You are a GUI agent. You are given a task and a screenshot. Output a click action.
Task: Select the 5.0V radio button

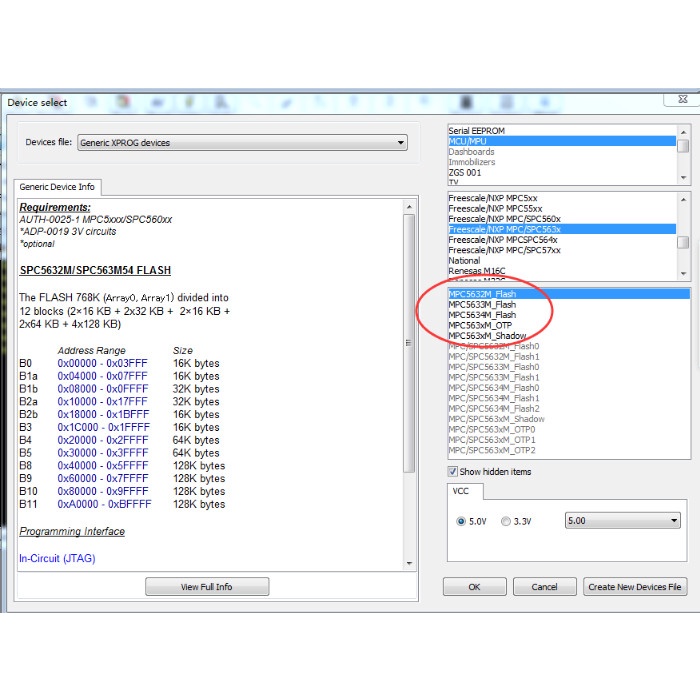(x=460, y=521)
